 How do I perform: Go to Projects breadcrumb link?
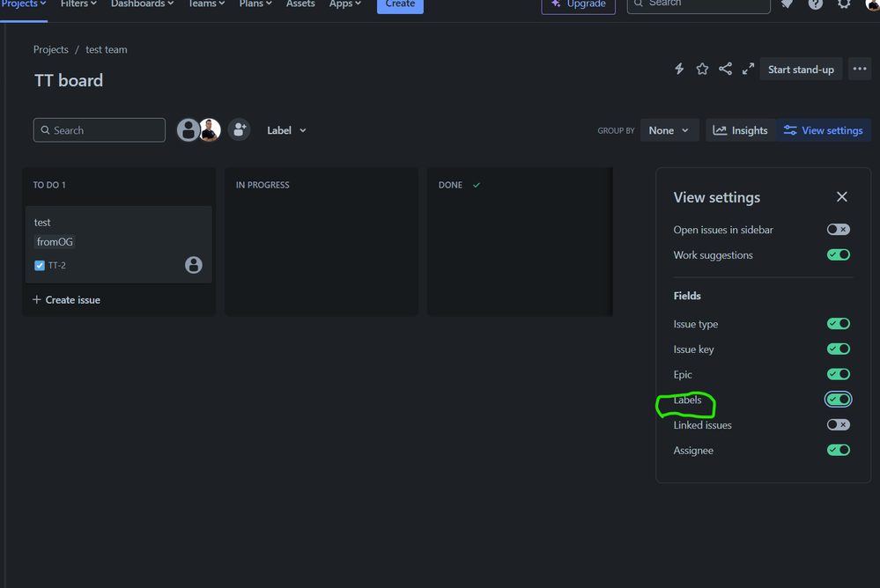(x=50, y=49)
